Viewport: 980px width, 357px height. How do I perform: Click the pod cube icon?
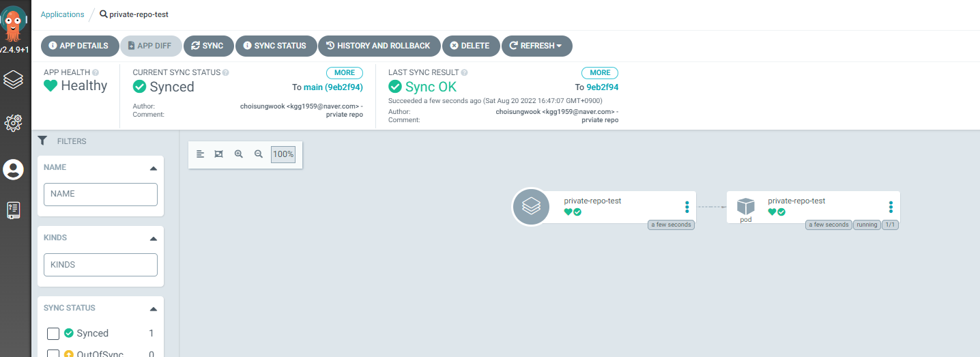746,206
